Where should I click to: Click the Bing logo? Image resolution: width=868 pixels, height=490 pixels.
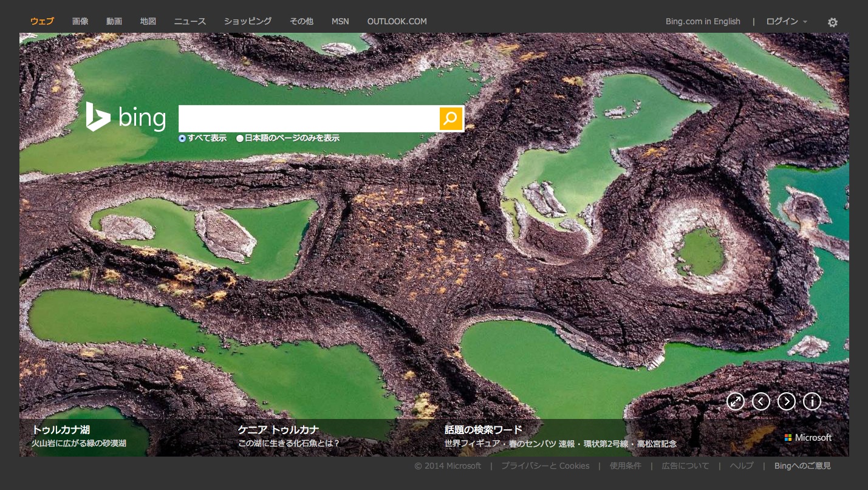pos(126,117)
